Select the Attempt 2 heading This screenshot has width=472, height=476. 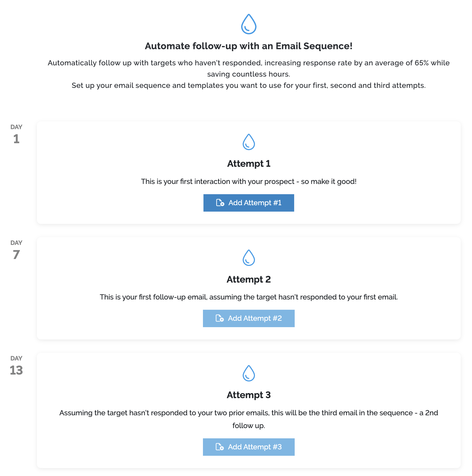[x=249, y=279]
